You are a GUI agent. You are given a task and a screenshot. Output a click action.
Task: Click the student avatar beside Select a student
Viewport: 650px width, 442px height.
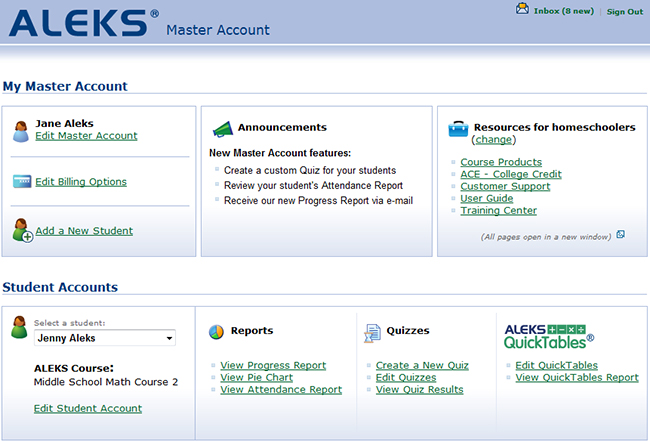(x=19, y=327)
